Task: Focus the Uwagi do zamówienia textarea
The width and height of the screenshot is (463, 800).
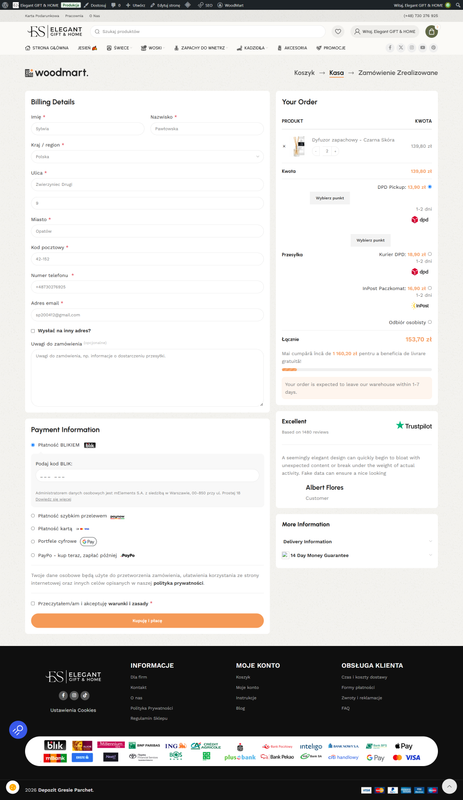Action: coord(147,378)
